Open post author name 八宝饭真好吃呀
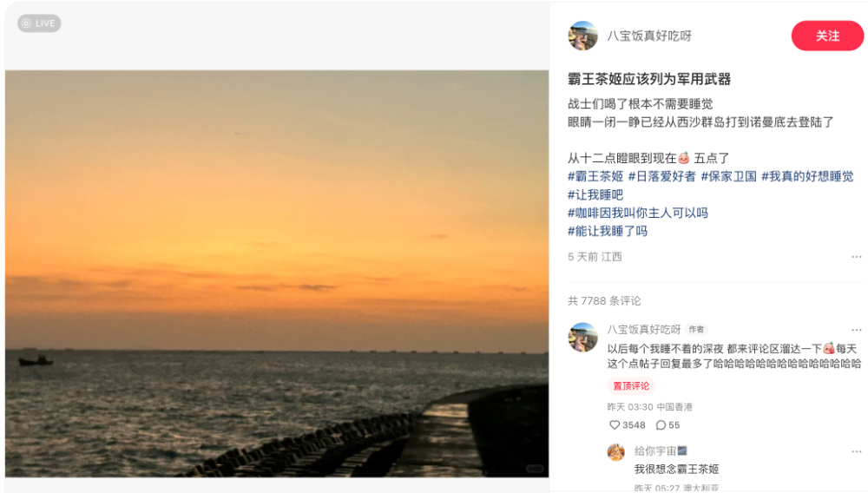868x493 pixels. click(649, 36)
